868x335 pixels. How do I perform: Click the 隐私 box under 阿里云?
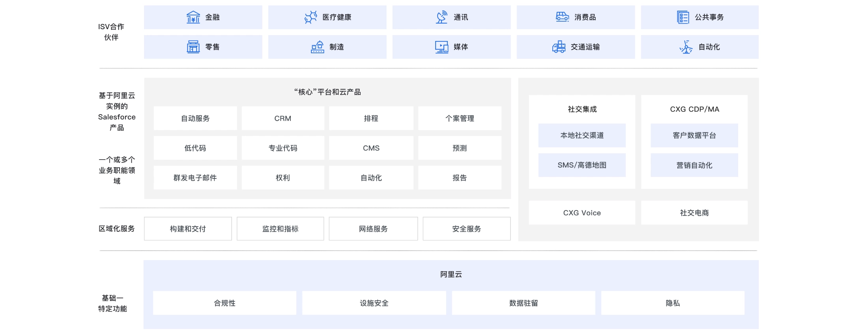point(673,303)
